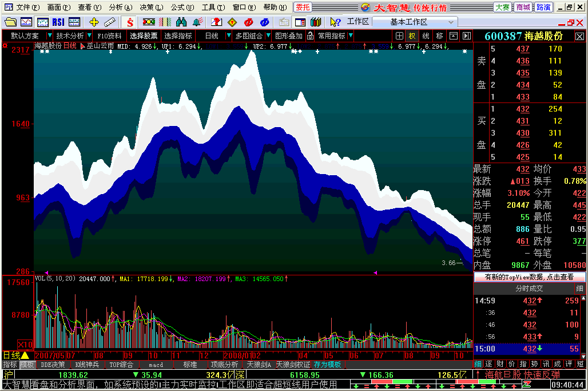
Task: Click the collapse-panel up arrow square icon
Action: point(454,35)
